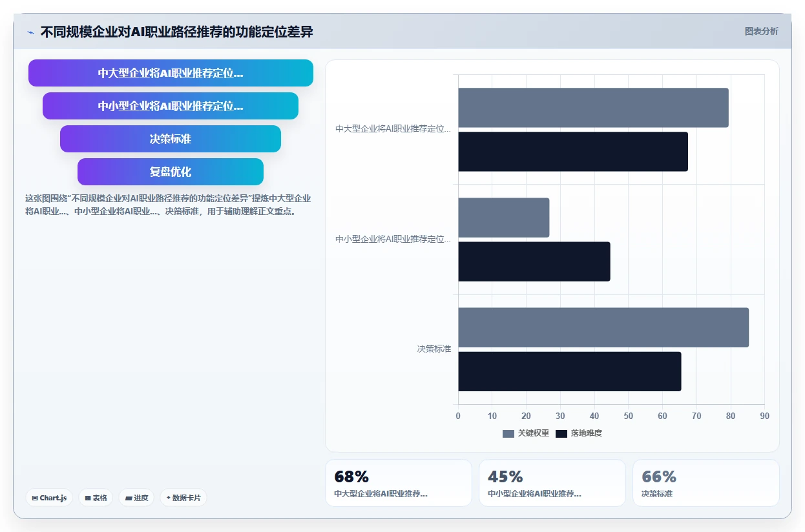Image resolution: width=805 pixels, height=532 pixels.
Task: Click the description paragraph starting 这张图围绕
Action: (168, 205)
